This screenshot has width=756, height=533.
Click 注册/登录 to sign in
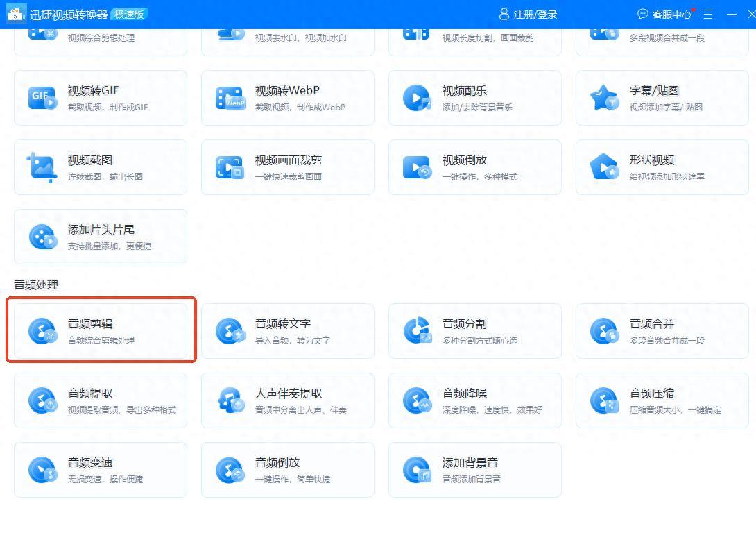pyautogui.click(x=528, y=15)
